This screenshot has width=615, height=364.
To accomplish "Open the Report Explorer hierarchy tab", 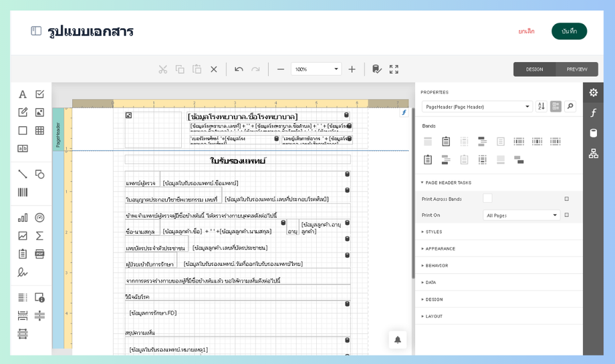I will (593, 154).
